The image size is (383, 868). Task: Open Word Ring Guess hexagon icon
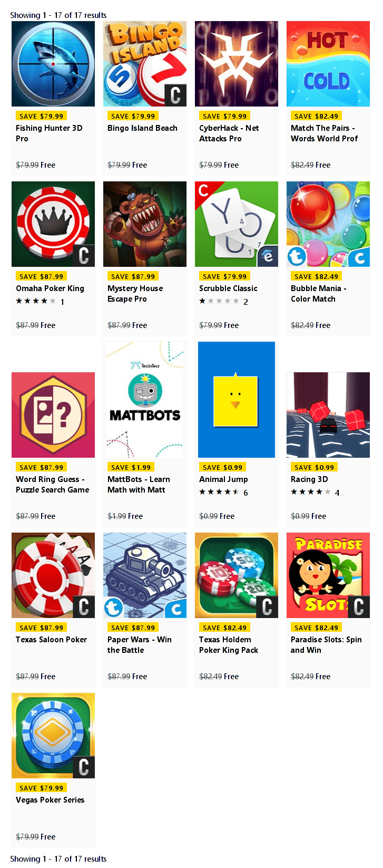coord(53,415)
